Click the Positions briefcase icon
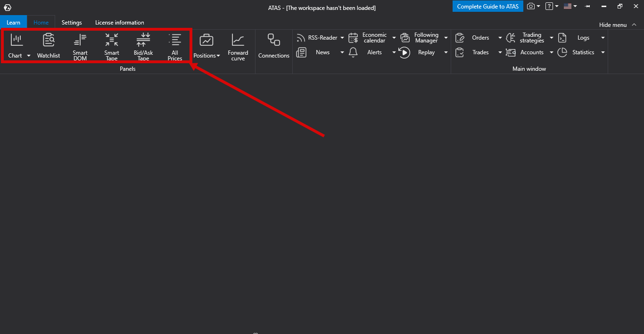The image size is (644, 334). pos(206,40)
